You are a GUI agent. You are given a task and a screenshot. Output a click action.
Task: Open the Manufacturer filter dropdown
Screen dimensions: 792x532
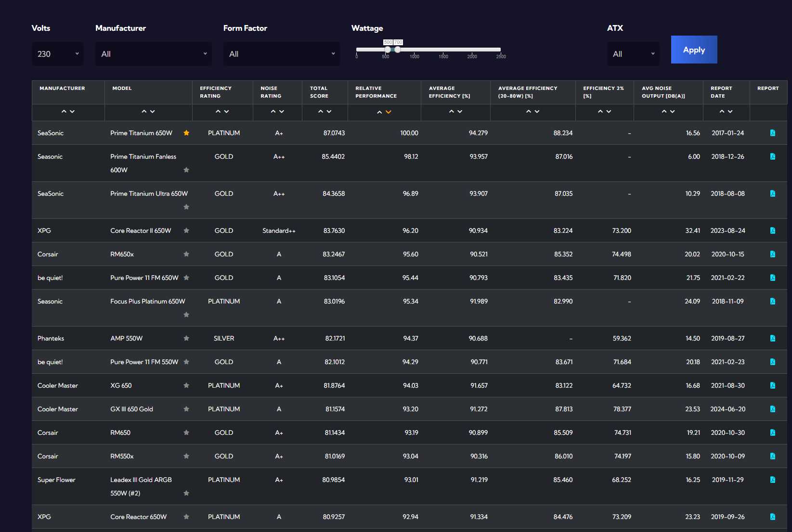click(154, 54)
